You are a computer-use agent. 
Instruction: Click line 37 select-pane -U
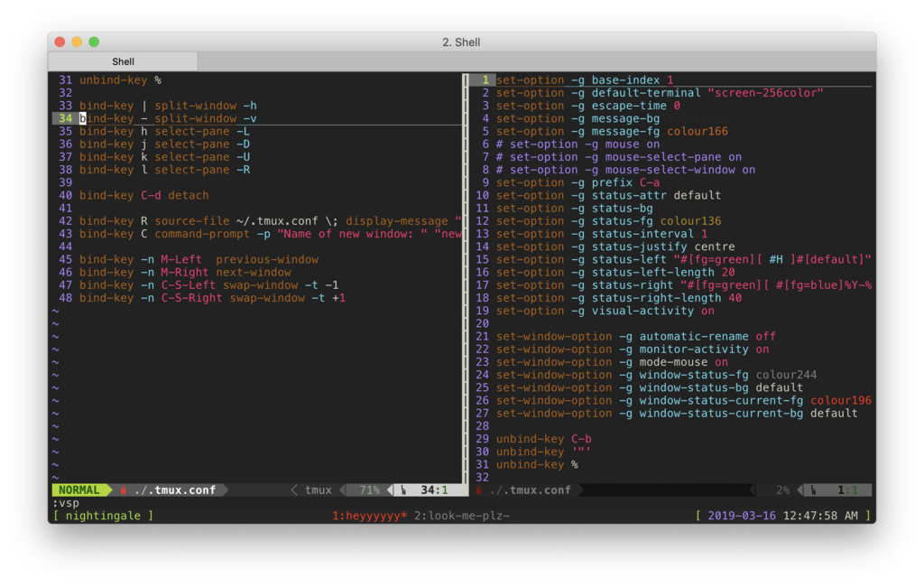(164, 157)
